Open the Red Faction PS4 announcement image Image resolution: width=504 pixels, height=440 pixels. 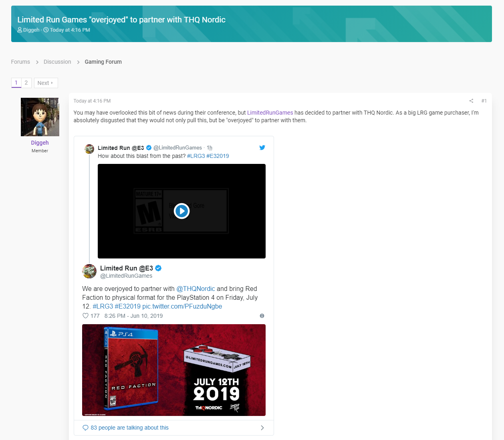pyautogui.click(x=174, y=370)
